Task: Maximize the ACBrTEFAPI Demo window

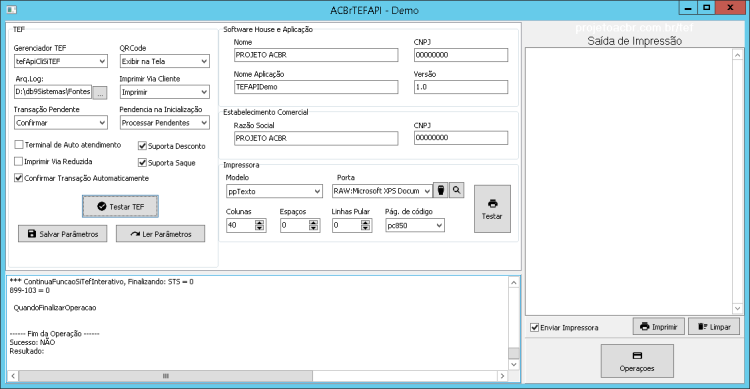Action: 706,8
